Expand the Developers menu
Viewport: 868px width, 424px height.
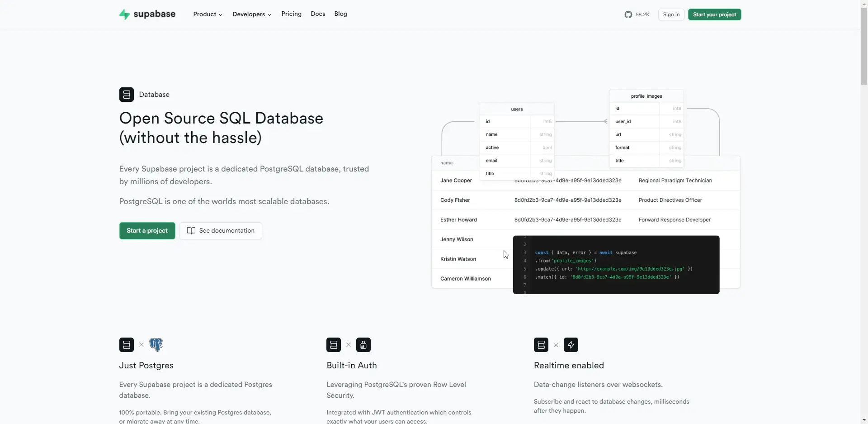click(x=252, y=14)
